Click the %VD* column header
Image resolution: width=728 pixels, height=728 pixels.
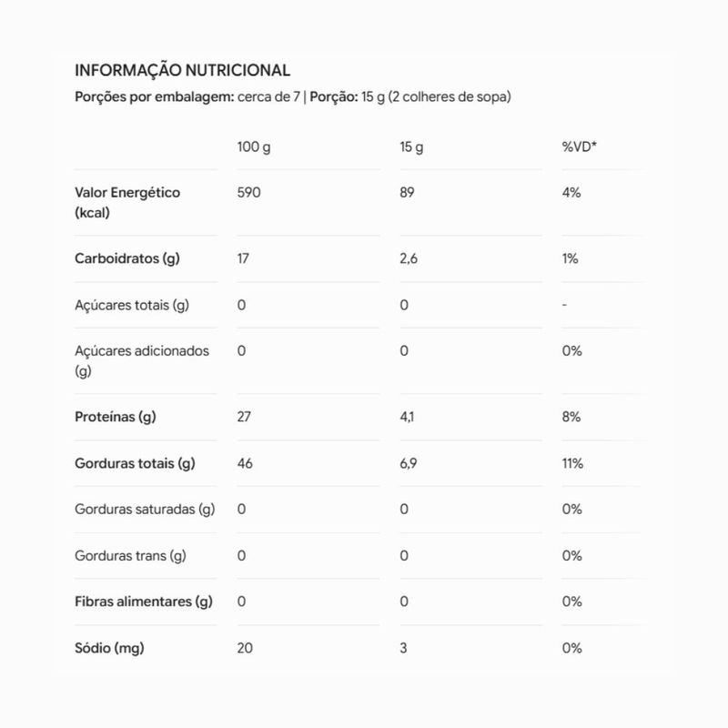tap(579, 147)
